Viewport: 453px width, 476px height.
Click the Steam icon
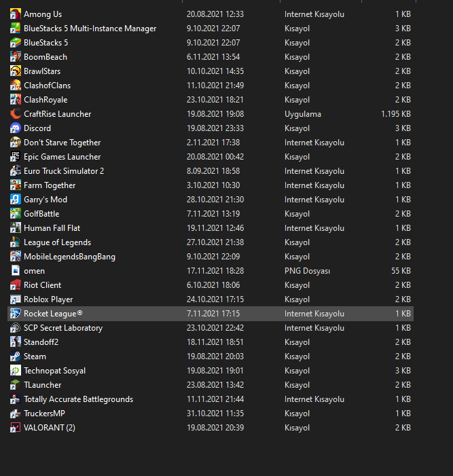(16, 356)
